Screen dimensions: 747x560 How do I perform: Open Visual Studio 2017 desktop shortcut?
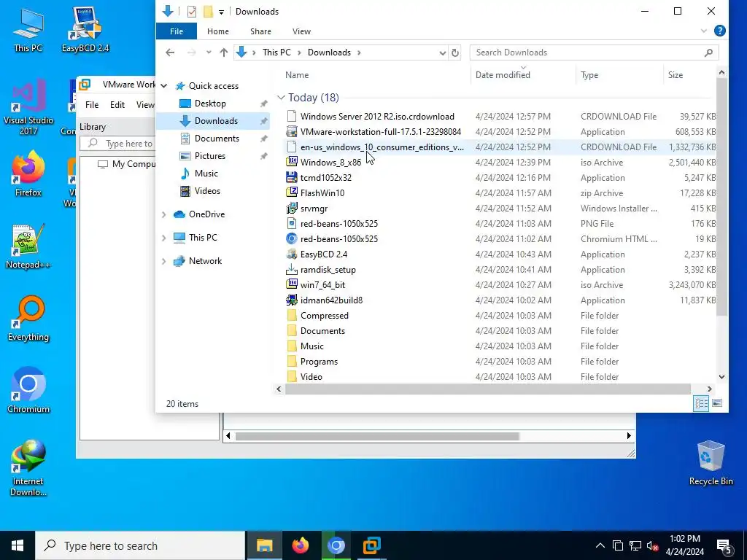point(28,107)
